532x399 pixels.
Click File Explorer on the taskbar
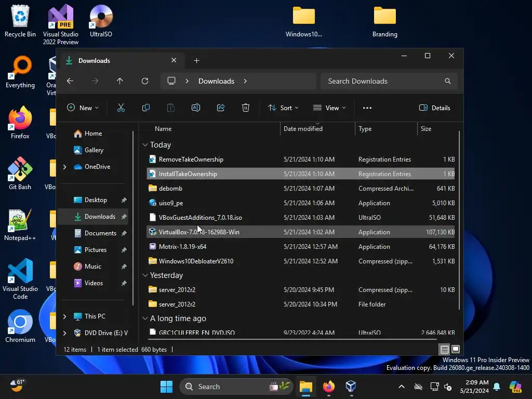(305, 387)
